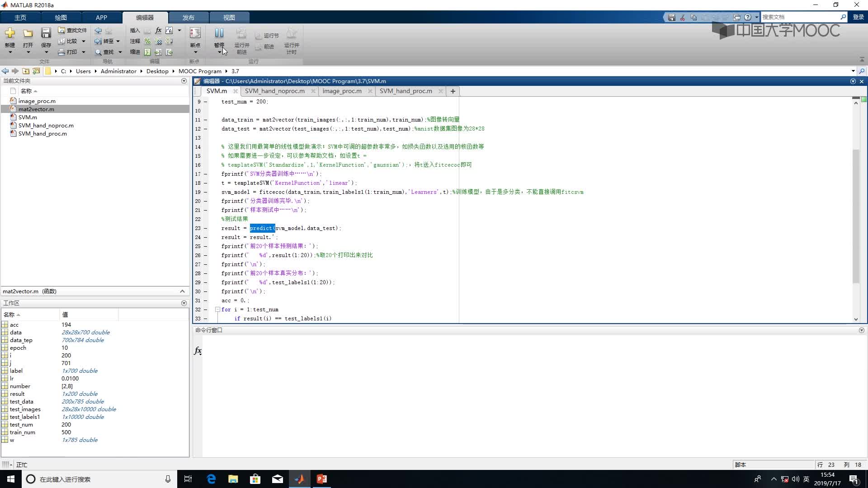Select the image_proc.m tab
This screenshot has height=488, width=868.
pyautogui.click(x=342, y=90)
